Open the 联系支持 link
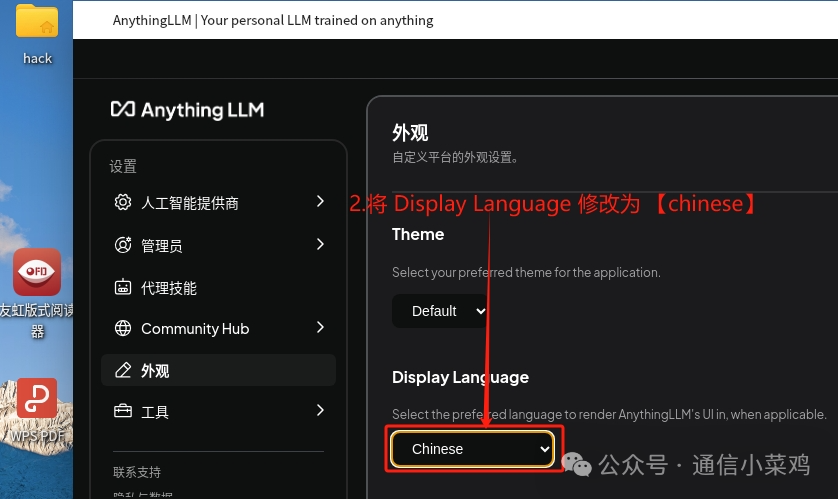Screen dimensions: 838x499 (x=137, y=472)
